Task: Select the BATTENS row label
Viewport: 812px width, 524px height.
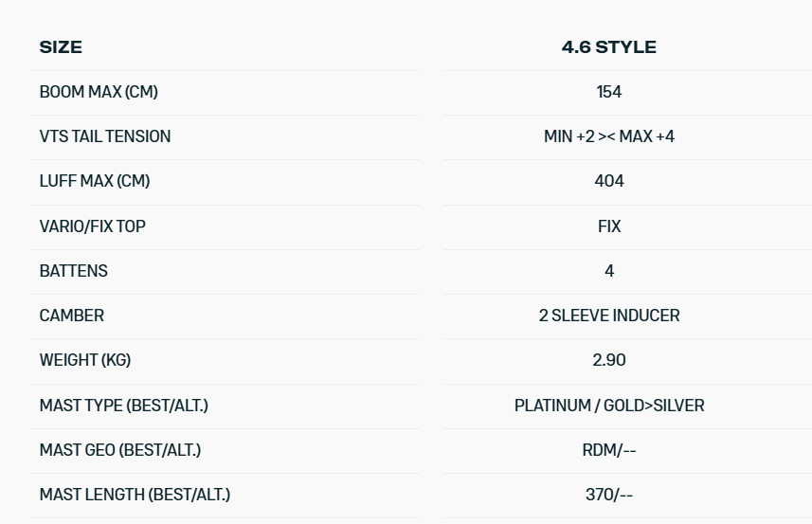Action: [x=74, y=271]
